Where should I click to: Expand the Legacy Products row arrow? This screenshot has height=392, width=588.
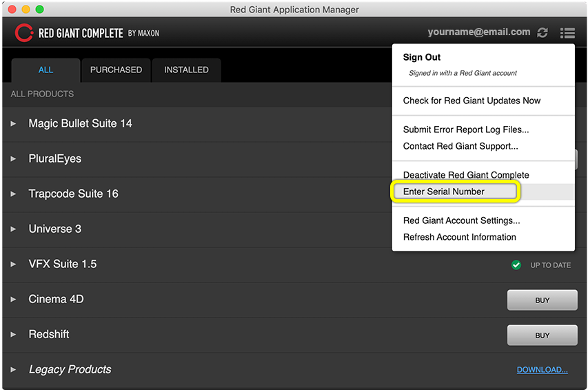[x=13, y=369]
